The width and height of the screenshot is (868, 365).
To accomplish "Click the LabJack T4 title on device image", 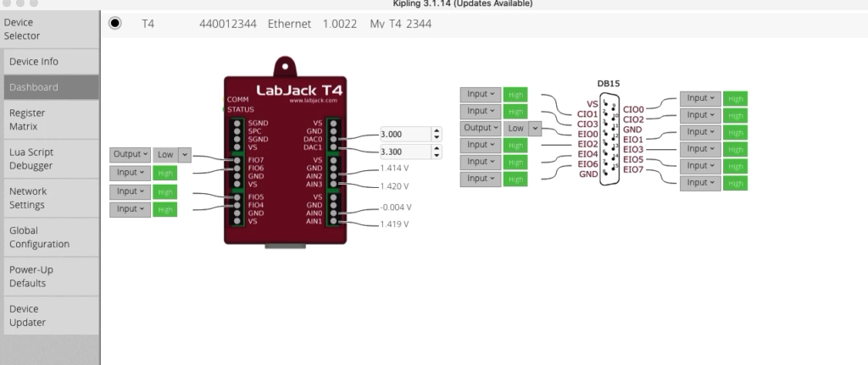I will (299, 90).
